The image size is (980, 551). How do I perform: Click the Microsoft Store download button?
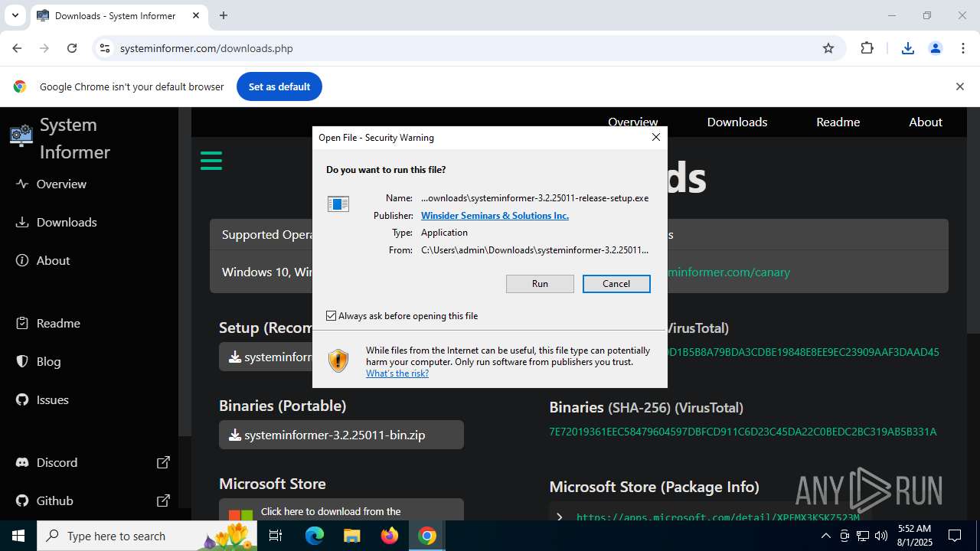pyautogui.click(x=341, y=510)
